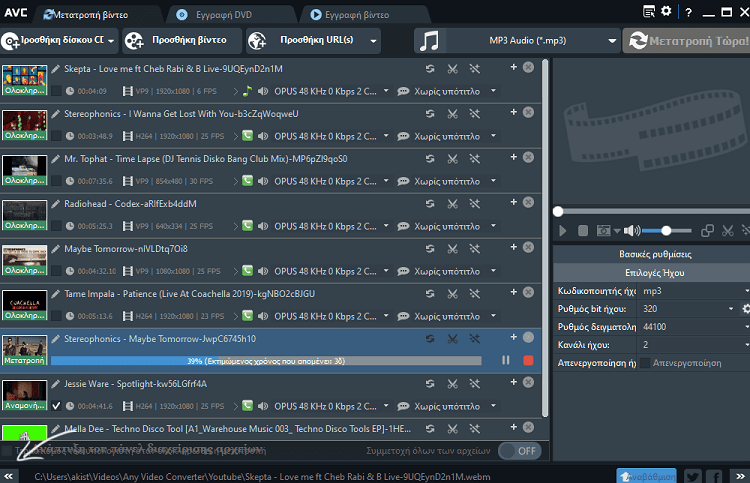Open help question mark icon
This screenshot has width=750, height=483.
(688, 12)
